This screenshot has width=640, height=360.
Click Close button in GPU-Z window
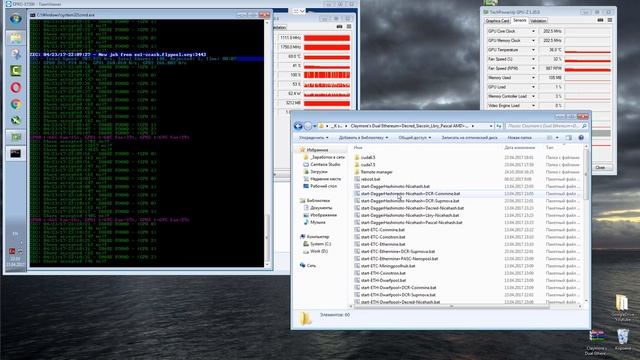[x=600, y=167]
